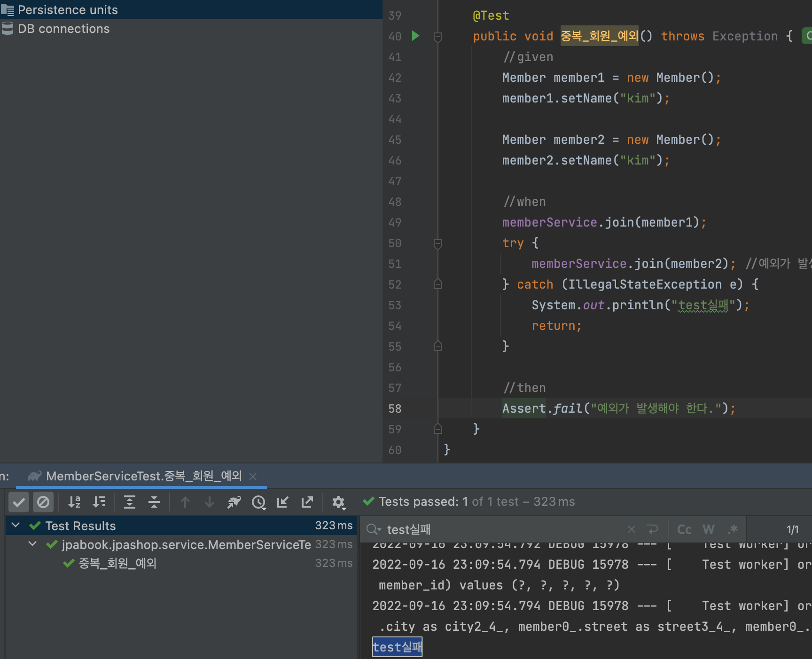Close the MemberServiceTest.중복_회원_예외 run tab
Image resolution: width=812 pixels, height=659 pixels.
(253, 477)
